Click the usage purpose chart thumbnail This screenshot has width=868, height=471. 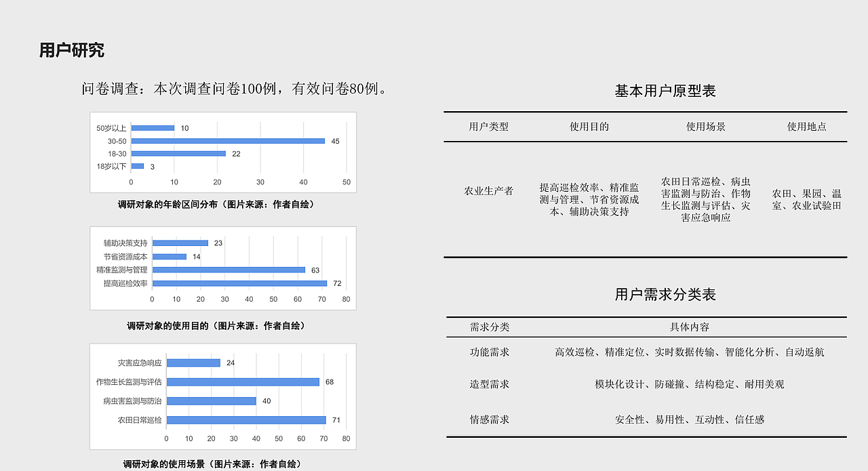pyautogui.click(x=222, y=268)
